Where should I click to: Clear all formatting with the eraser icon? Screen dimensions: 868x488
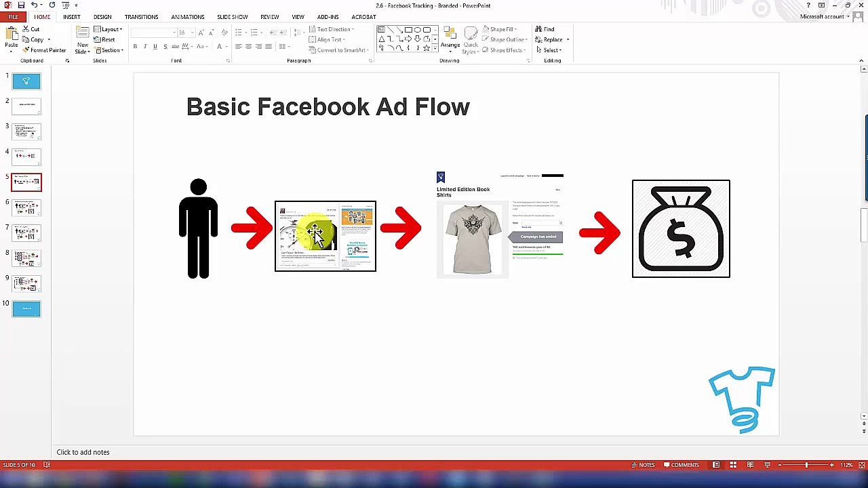[x=224, y=33]
